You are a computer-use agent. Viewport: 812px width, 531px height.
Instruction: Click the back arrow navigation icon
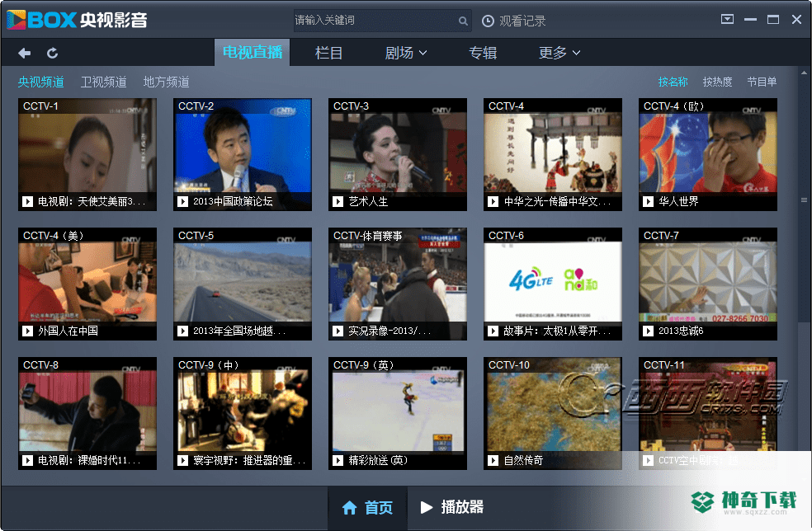coord(24,53)
